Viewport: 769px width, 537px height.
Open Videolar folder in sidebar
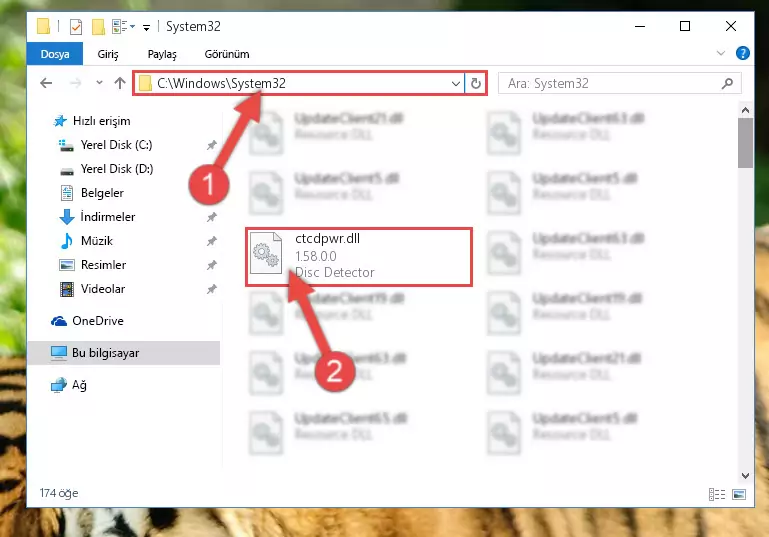[x=103, y=289]
